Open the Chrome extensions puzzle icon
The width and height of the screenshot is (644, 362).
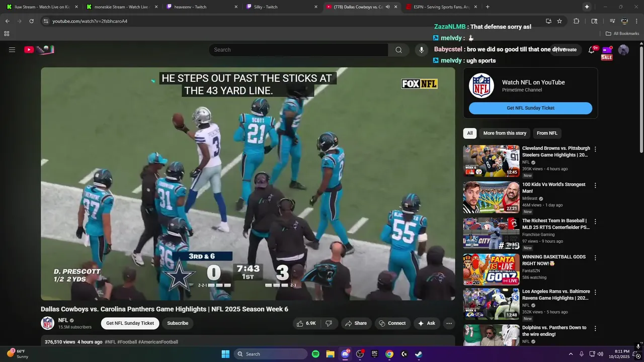577,21
